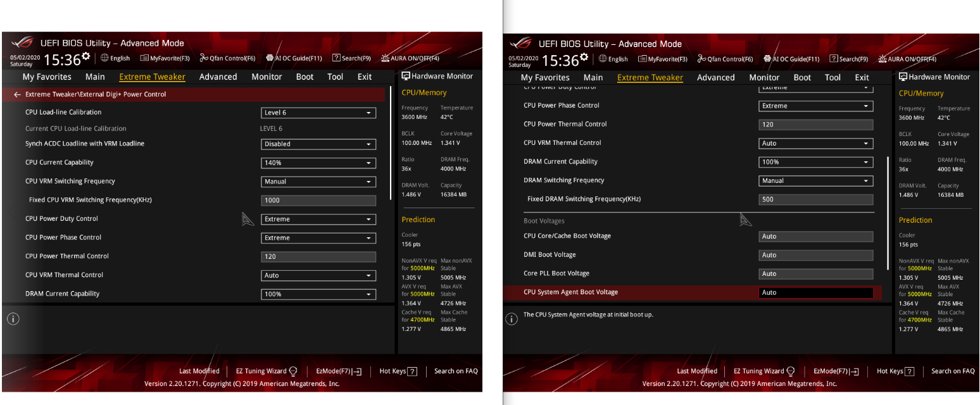Open Qfan Control(F6) in left BIOS screen
This screenshot has height=405, width=980.
(x=228, y=58)
